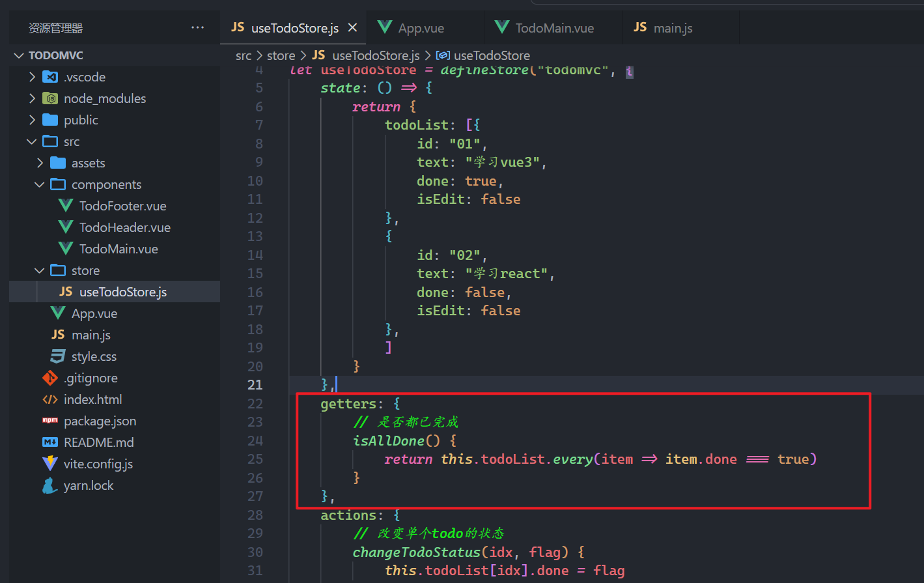Click line number 21 in the gutter
Viewport: 924px width, 583px height.
click(255, 385)
